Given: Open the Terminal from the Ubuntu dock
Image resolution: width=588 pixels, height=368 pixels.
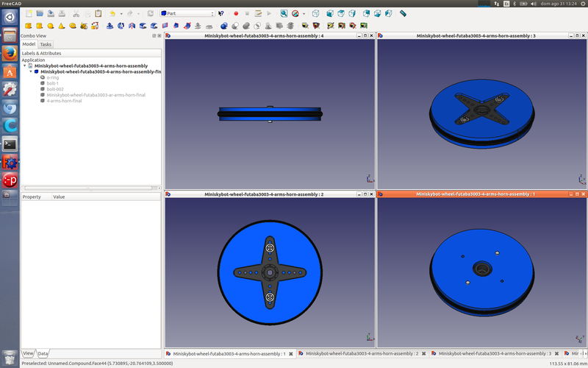Looking at the screenshot, I should 10,144.
